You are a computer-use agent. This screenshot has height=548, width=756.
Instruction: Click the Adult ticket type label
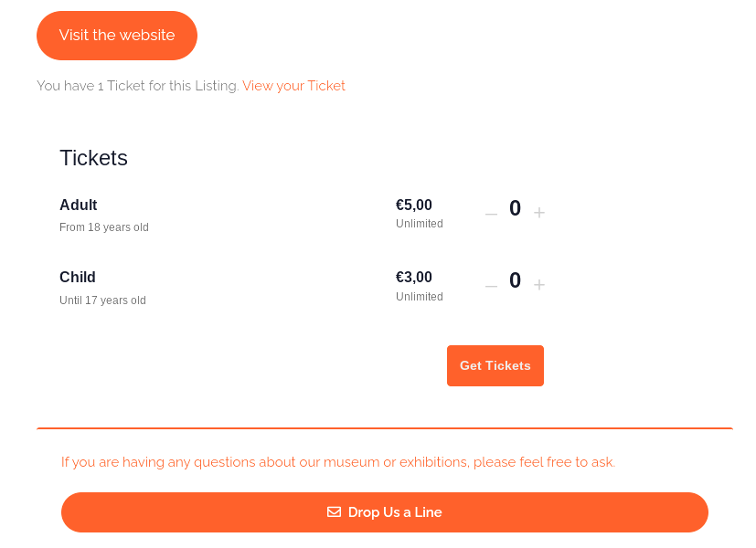click(78, 205)
